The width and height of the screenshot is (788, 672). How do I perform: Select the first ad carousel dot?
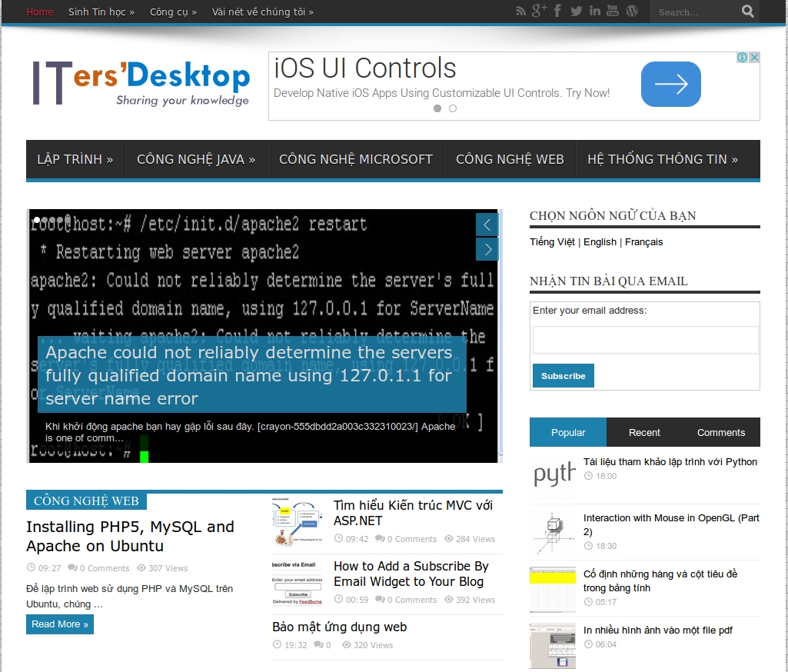tap(437, 108)
